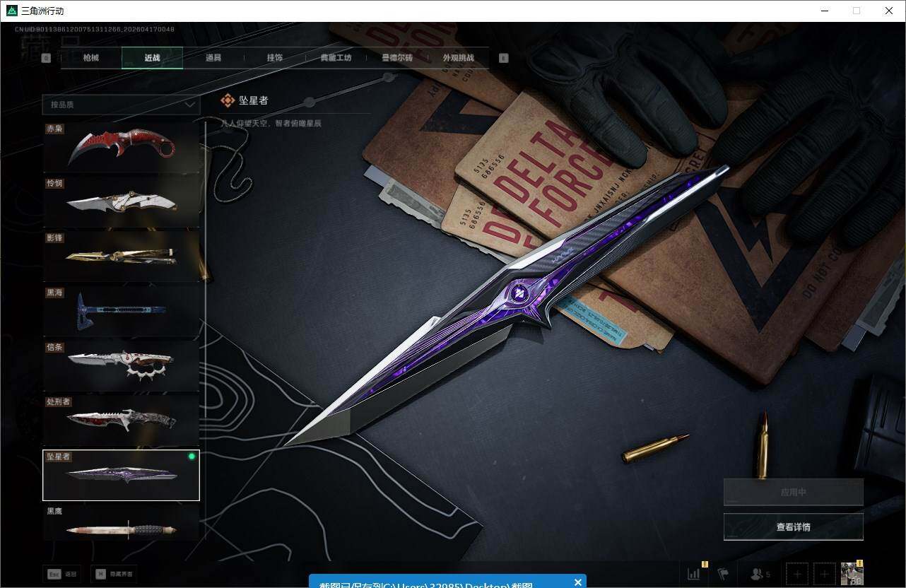Click the Esc 返回 back button

[x=62, y=575]
